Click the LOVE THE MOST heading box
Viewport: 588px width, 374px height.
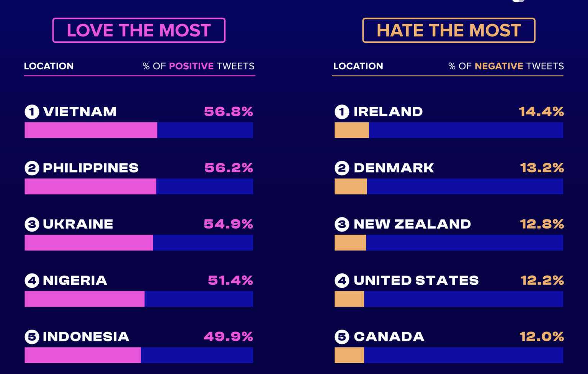click(139, 30)
